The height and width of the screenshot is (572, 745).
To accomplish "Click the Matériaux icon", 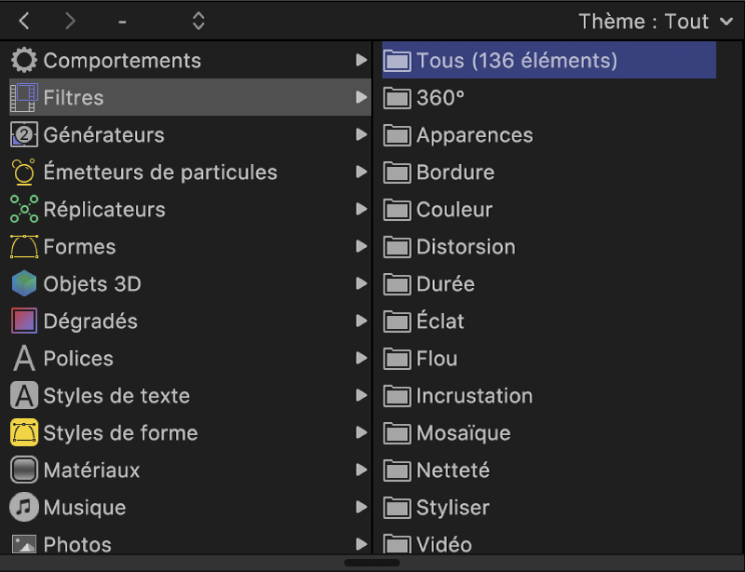I will point(24,470).
